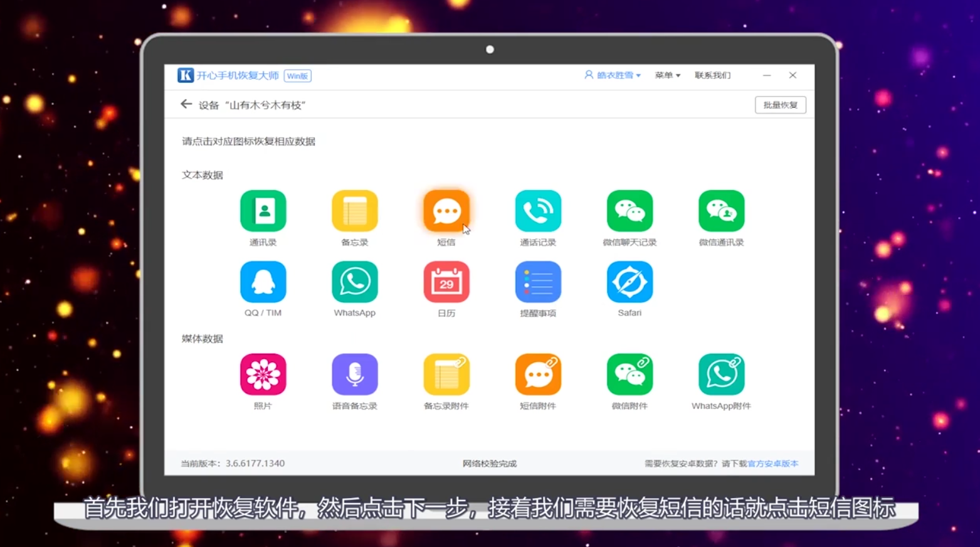Click the K app logo
The width and height of the screenshot is (980, 547).
186,75
